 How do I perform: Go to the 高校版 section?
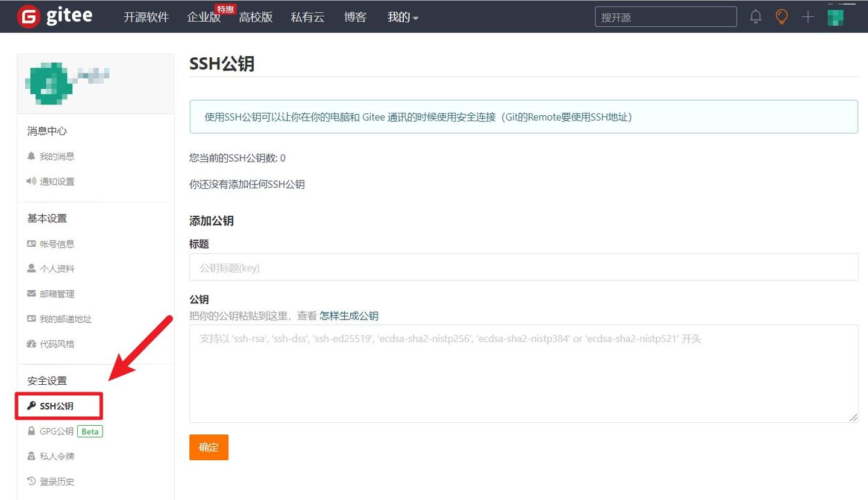point(256,18)
